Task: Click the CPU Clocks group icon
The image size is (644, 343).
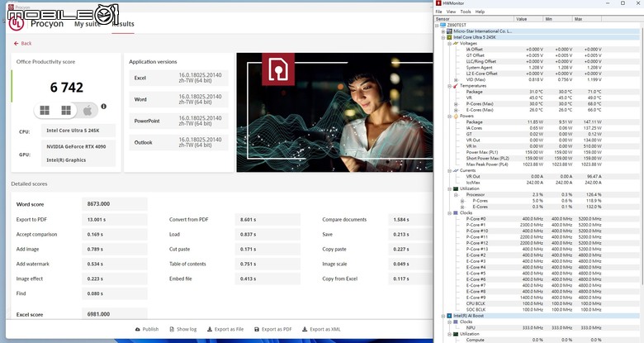Action: coord(456,213)
